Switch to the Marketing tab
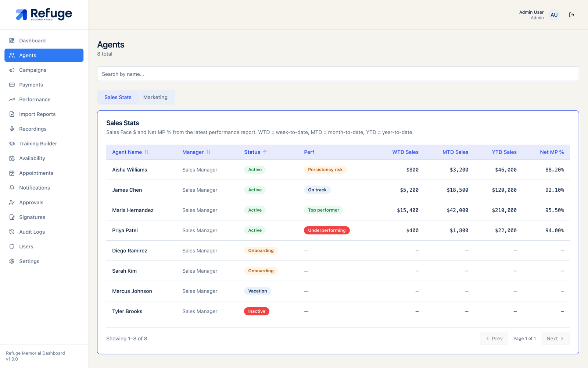 (x=155, y=97)
